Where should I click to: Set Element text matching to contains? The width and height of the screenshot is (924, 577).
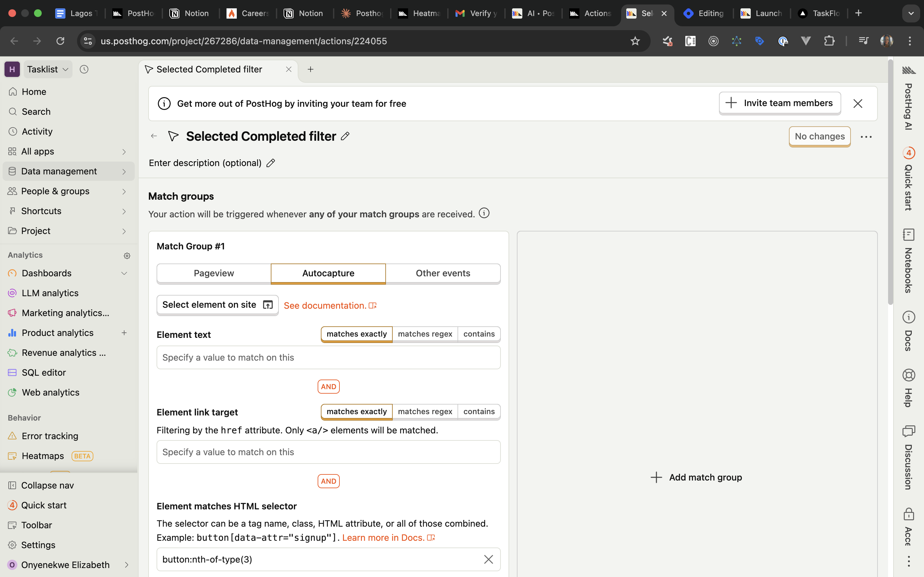[479, 334]
